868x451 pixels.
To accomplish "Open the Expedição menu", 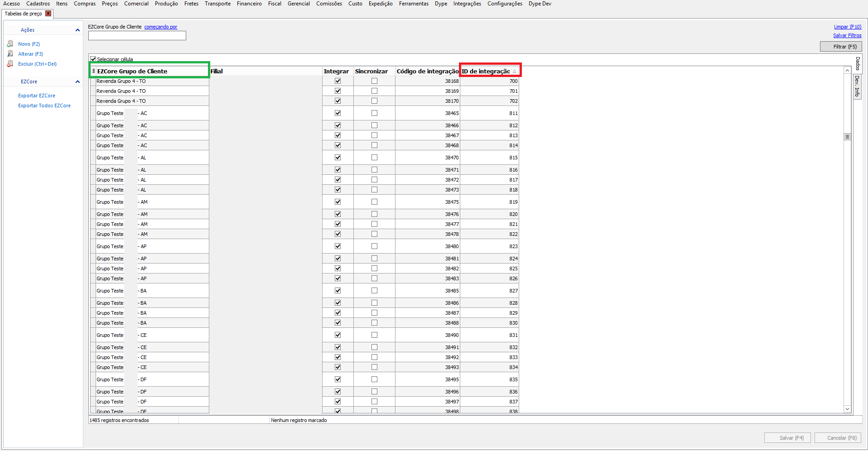I will coord(381,4).
